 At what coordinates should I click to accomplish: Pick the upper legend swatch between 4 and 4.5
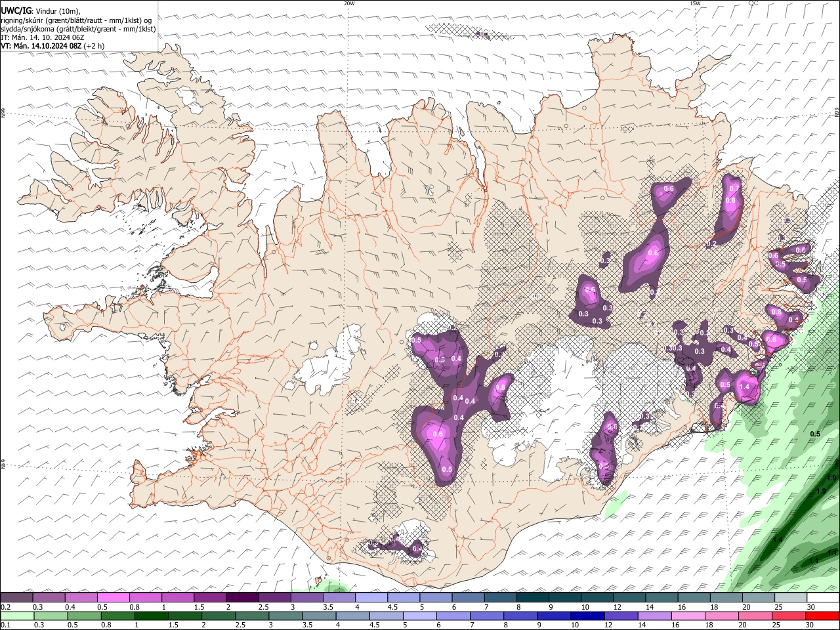(x=371, y=598)
